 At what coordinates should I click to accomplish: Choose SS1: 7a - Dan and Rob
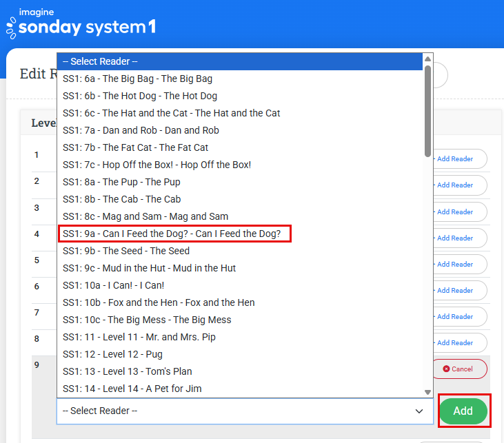(240, 130)
